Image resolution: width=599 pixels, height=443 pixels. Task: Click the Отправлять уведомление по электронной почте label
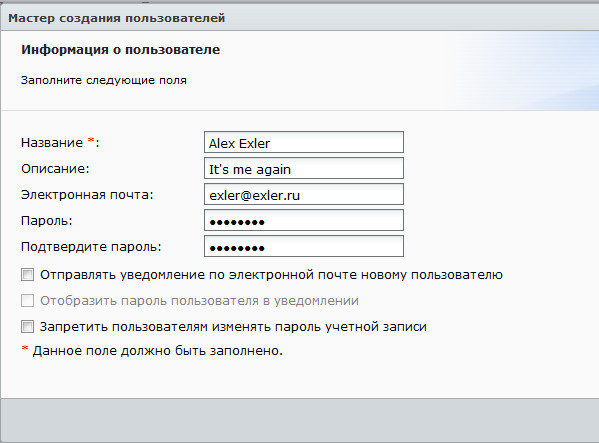pos(271,275)
